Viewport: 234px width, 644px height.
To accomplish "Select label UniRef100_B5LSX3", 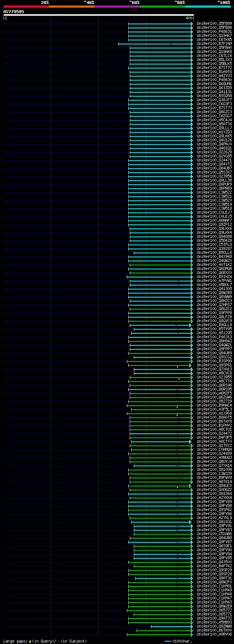I will (214, 60).
